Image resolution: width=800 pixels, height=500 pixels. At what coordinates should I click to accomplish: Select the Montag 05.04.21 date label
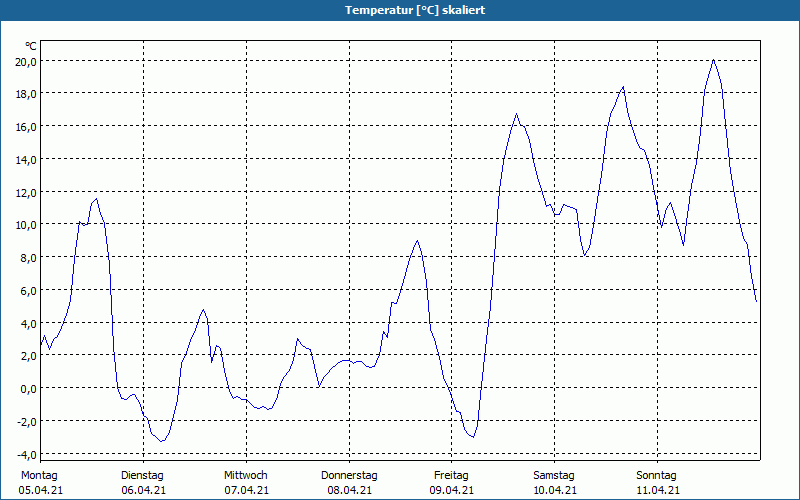tap(40, 483)
